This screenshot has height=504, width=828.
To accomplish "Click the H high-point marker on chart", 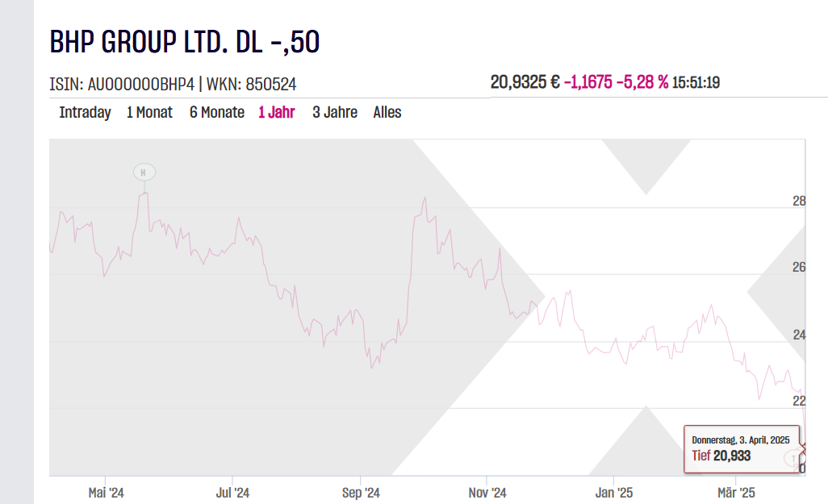I will click(x=144, y=172).
